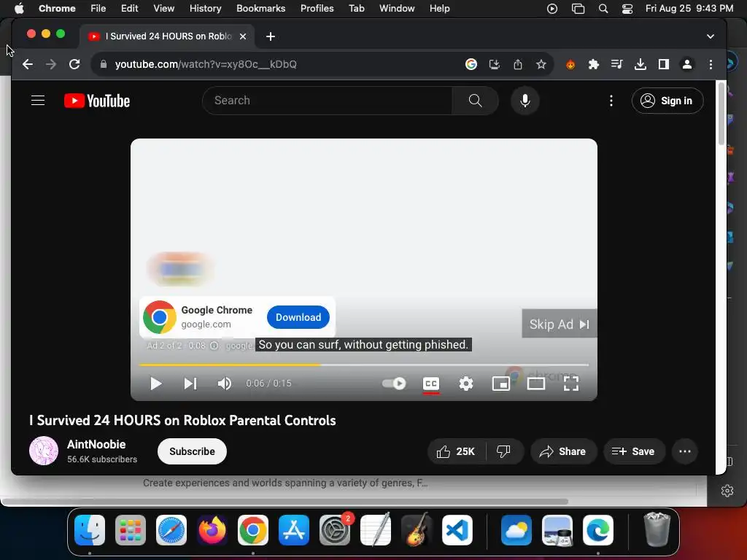Screen dimensions: 747x560
Task: Open the player settings gear
Action: click(x=466, y=384)
